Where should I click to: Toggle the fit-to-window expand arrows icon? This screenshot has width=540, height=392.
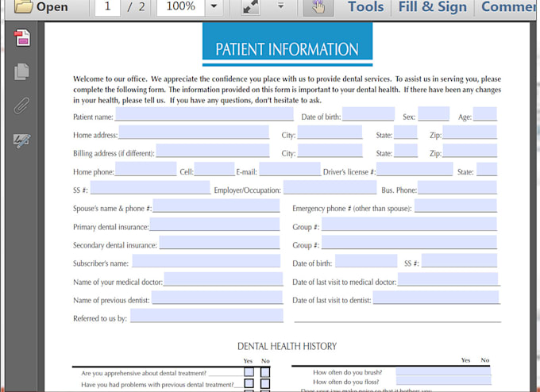250,7
